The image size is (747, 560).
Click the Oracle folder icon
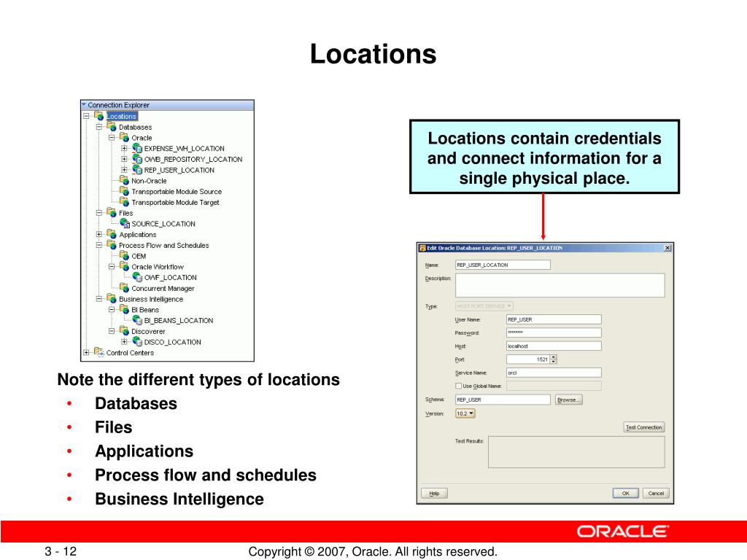(124, 137)
